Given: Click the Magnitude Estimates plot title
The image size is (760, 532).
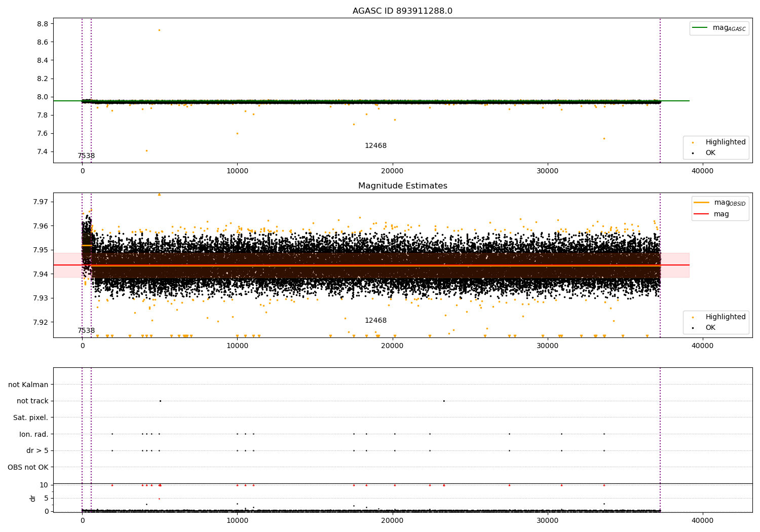Looking at the screenshot, I should pyautogui.click(x=402, y=186).
